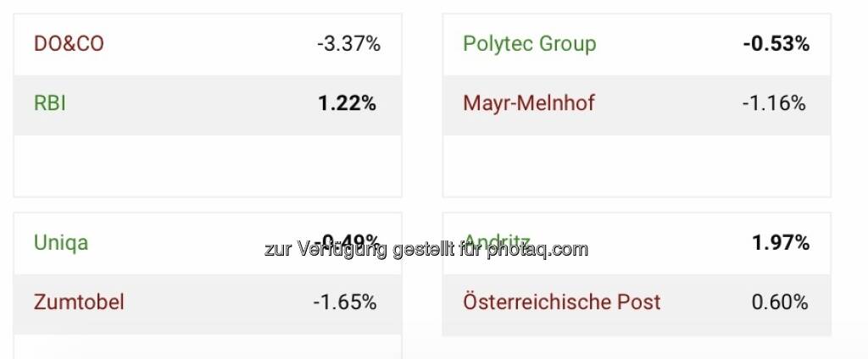Click the Österreichische Post stock name
This screenshot has width=868, height=359.
pos(561,302)
